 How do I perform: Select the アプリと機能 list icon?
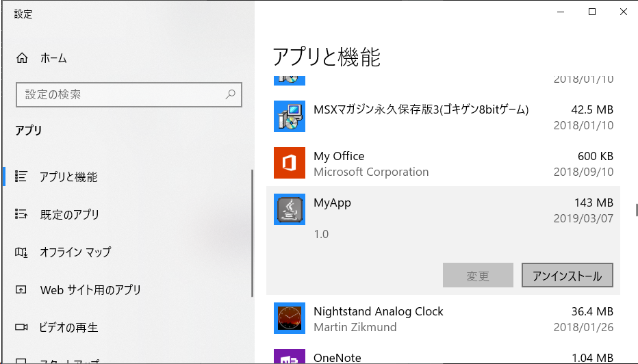coord(21,176)
